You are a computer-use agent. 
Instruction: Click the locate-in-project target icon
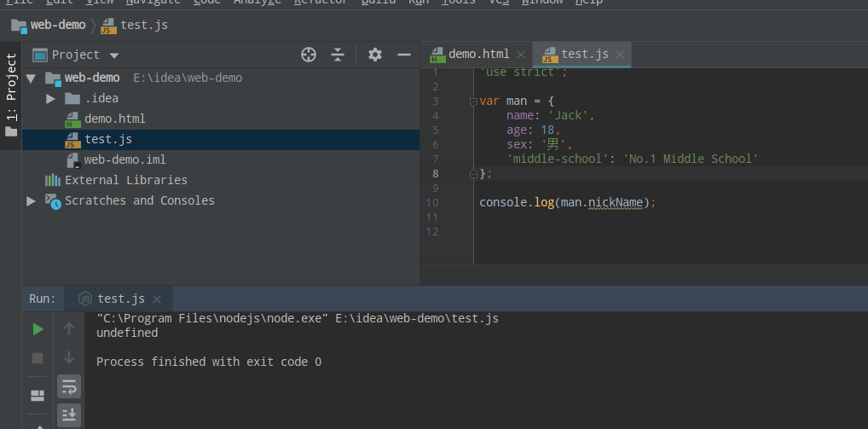(309, 55)
